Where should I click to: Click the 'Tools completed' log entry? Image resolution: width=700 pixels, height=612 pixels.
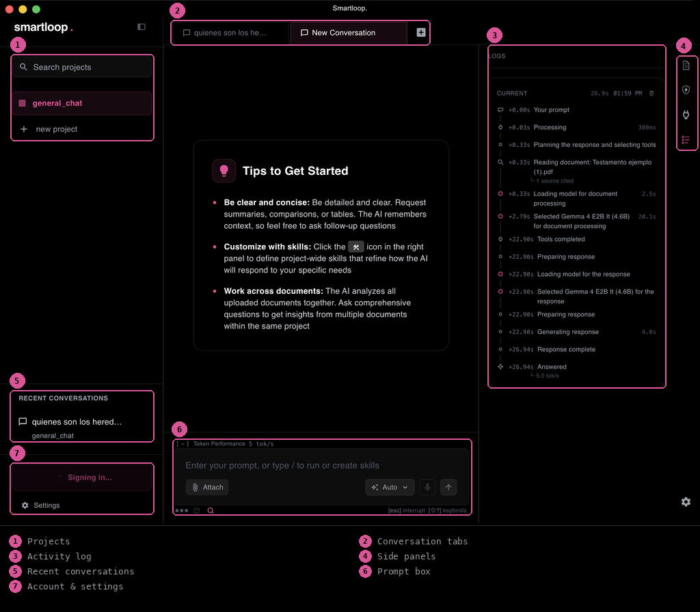tap(561, 239)
